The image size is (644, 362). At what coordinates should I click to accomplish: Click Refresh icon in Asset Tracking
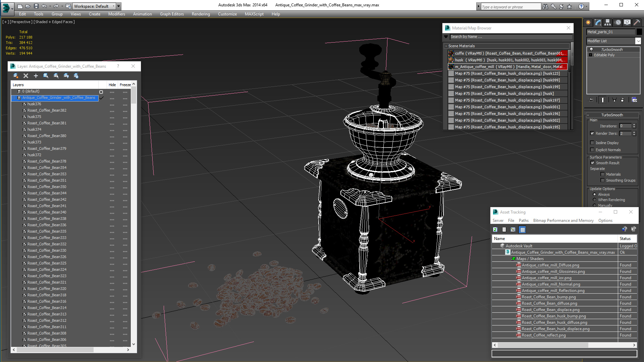(495, 230)
